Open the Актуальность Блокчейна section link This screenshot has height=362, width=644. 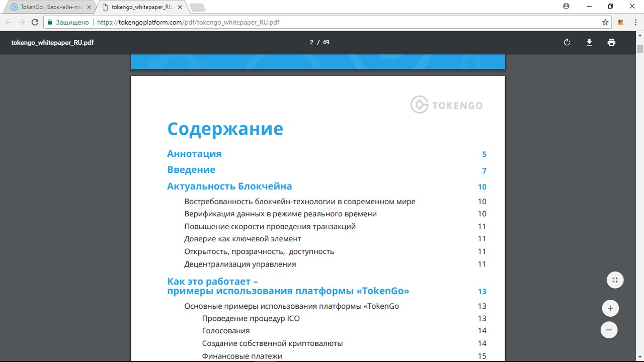[x=229, y=187]
